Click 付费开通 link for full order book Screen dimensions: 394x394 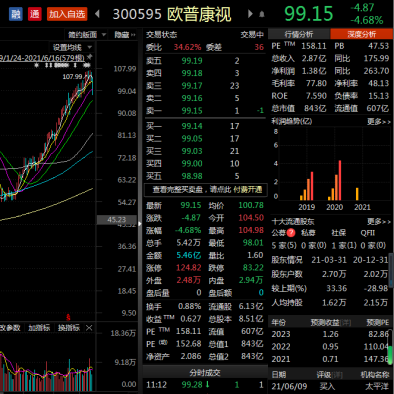pos(248,190)
